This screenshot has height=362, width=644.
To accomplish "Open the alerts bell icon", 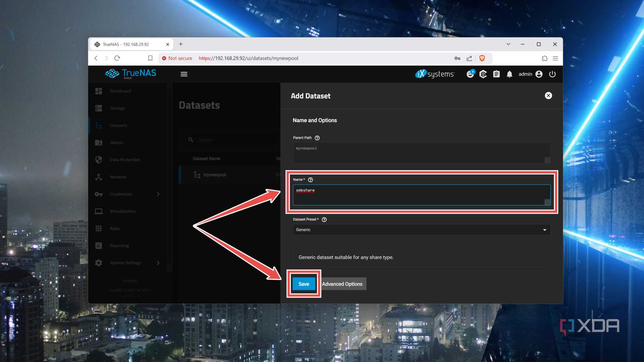I will 509,74.
